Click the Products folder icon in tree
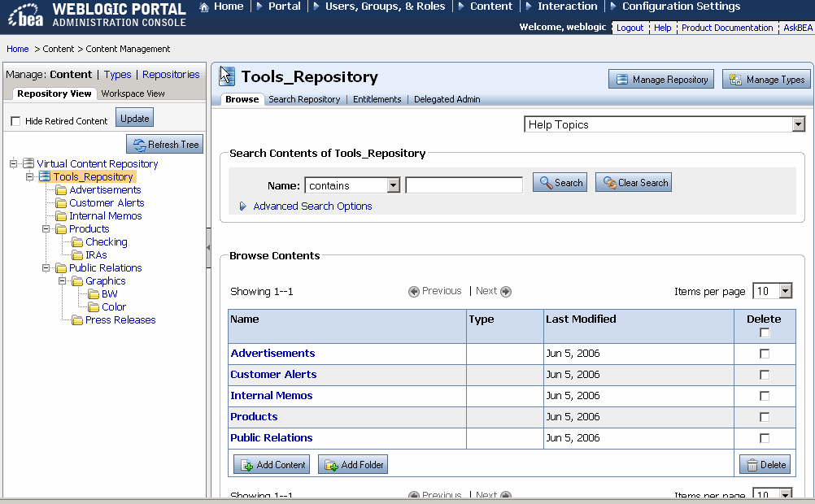The height and width of the screenshot is (504, 815). 61,229
